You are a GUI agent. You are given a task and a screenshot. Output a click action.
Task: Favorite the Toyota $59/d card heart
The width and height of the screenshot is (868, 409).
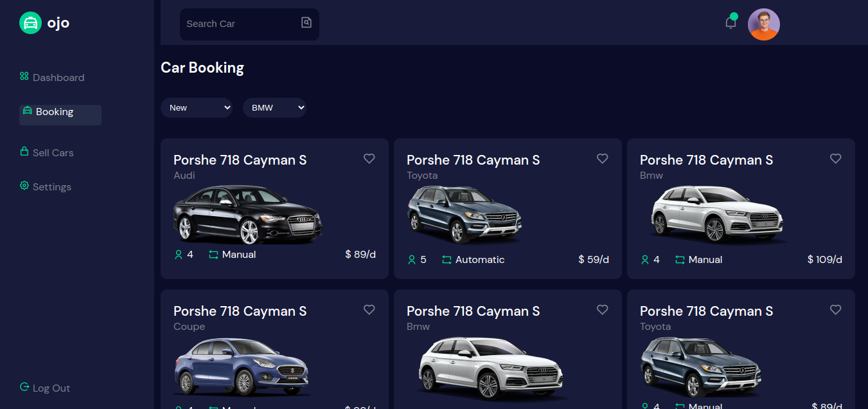coord(603,158)
